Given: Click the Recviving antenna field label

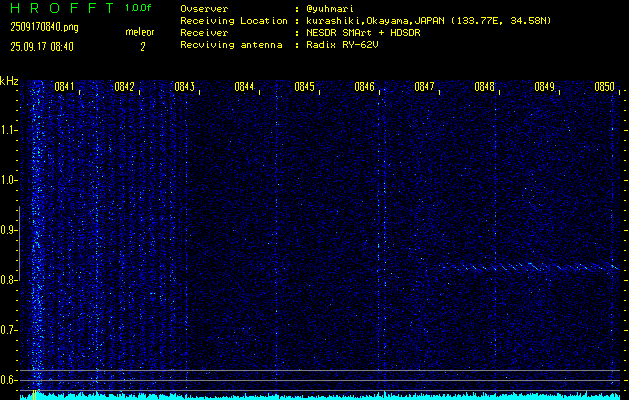Looking at the screenshot, I should [231, 45].
